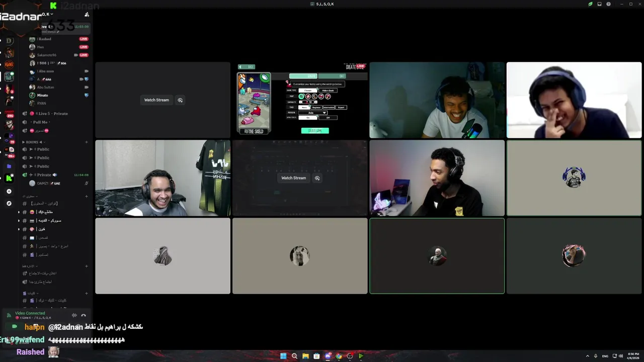
Task: Expand the فنون channel threads arrow
Action: click(19, 229)
